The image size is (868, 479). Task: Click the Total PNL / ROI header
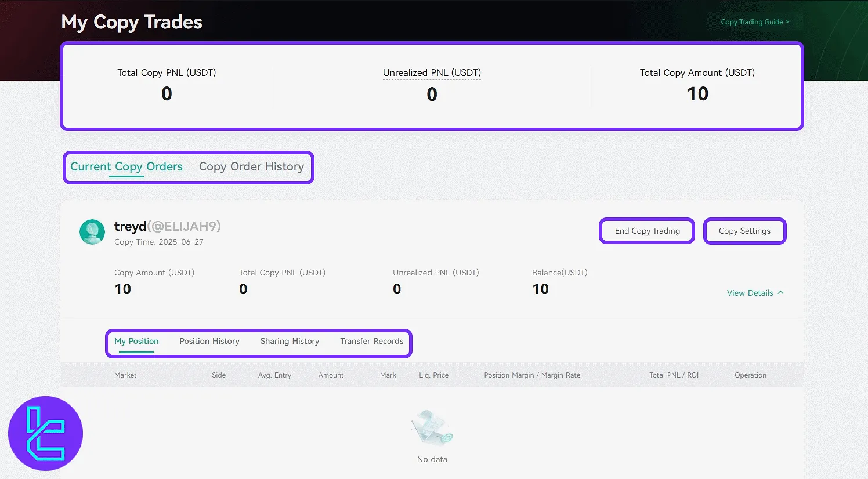pos(674,375)
